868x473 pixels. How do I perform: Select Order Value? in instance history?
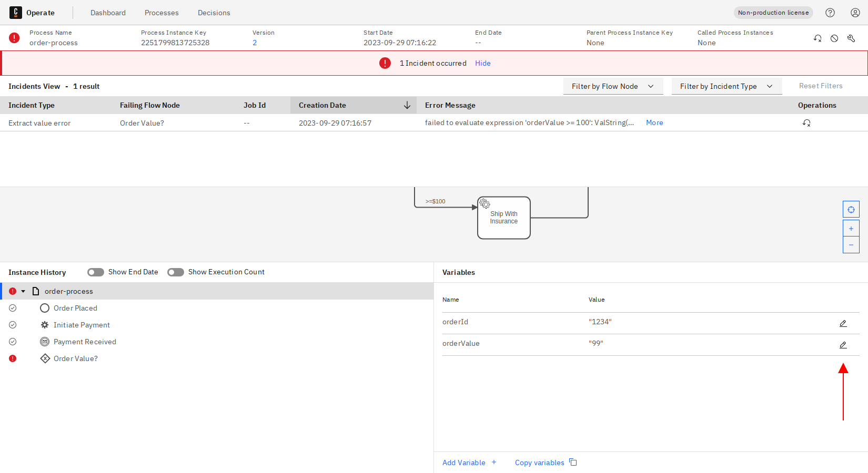point(75,358)
